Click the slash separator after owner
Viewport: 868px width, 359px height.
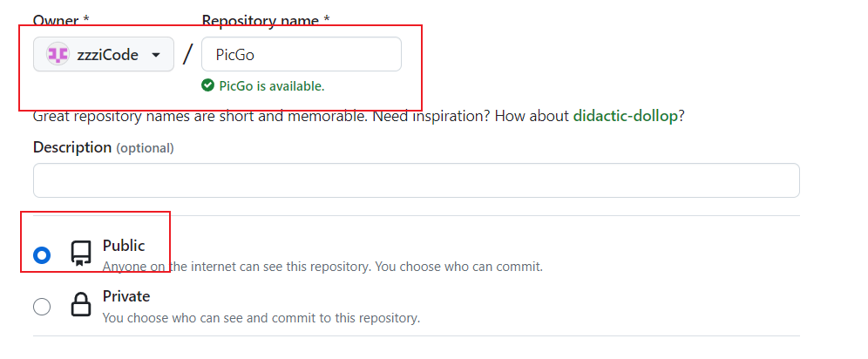pyautogui.click(x=187, y=55)
